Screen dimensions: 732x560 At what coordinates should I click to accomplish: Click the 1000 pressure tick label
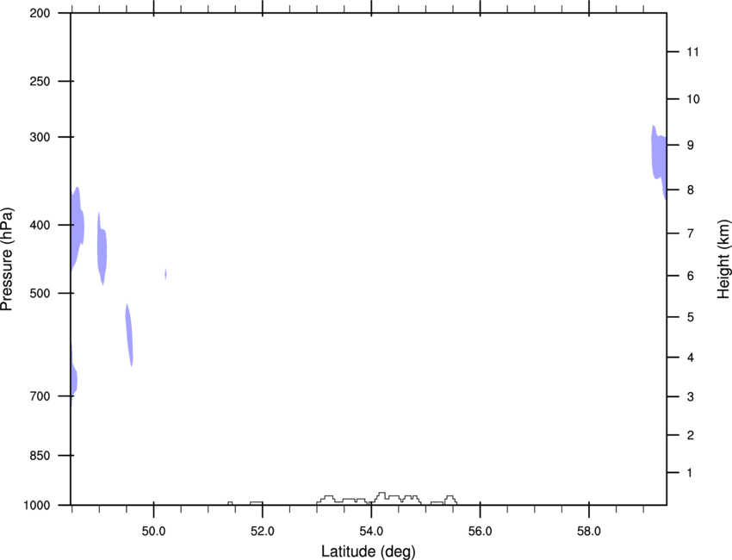click(x=37, y=506)
